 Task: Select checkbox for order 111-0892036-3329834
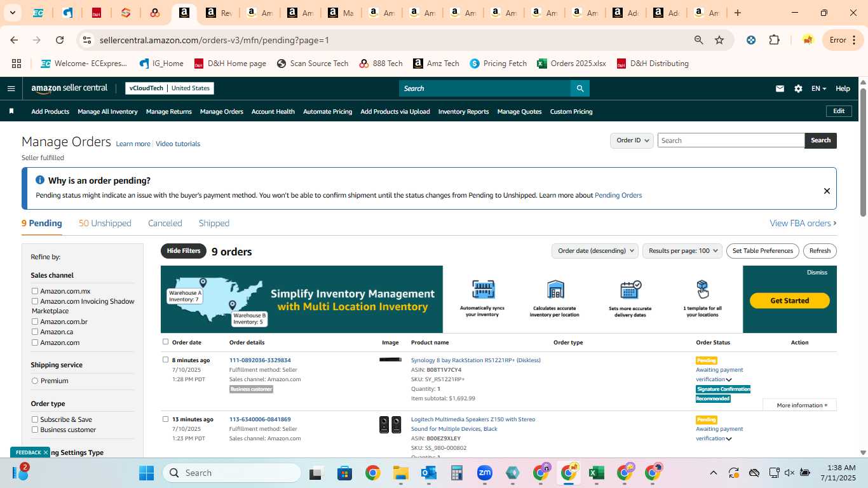166,360
